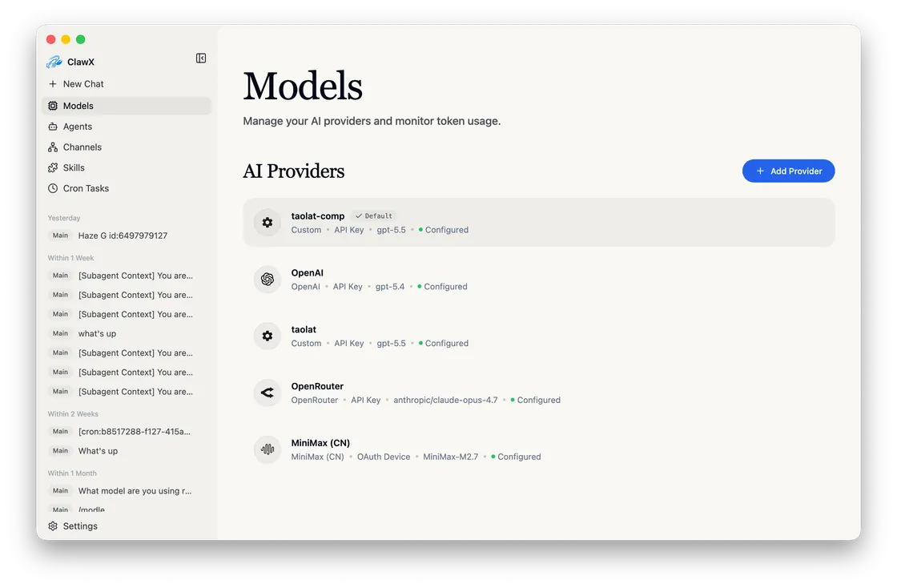The width and height of the screenshot is (897, 588).
Task: Click the ClawX logo icon
Action: 54,62
